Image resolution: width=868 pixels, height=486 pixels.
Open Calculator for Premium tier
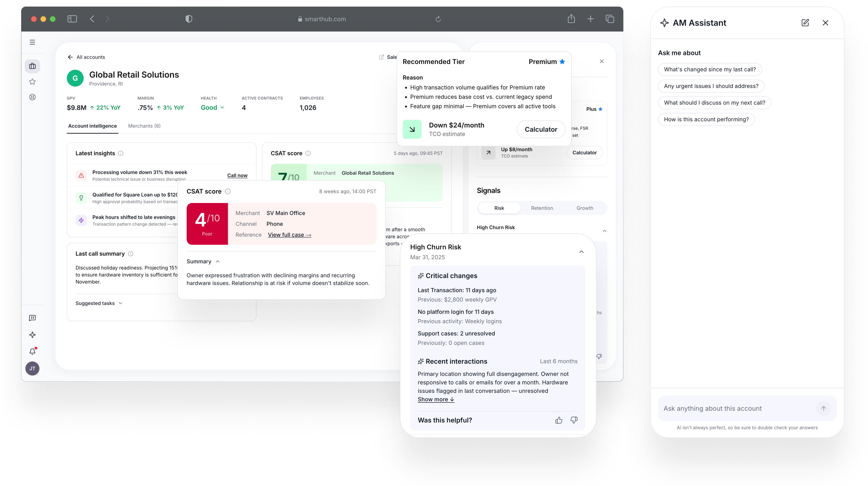[x=541, y=129]
